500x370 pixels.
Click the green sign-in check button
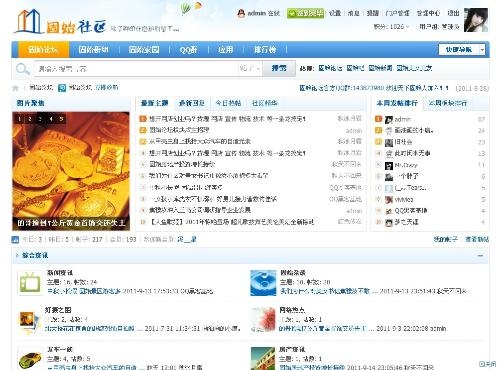pyautogui.click(x=305, y=13)
